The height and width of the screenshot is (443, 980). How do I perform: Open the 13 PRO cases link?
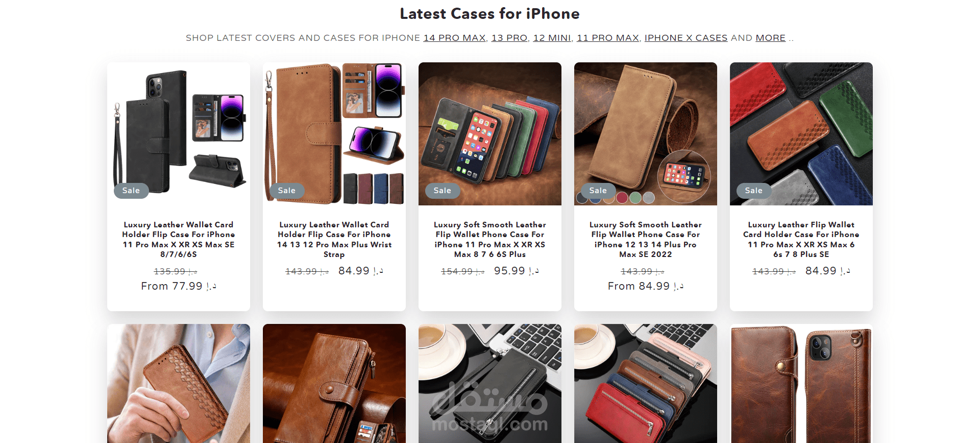click(509, 38)
